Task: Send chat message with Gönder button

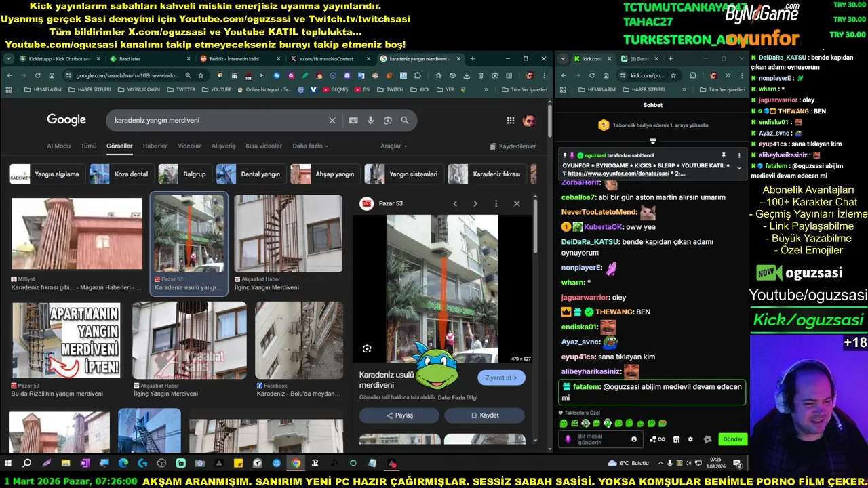Action: pyautogui.click(x=733, y=439)
